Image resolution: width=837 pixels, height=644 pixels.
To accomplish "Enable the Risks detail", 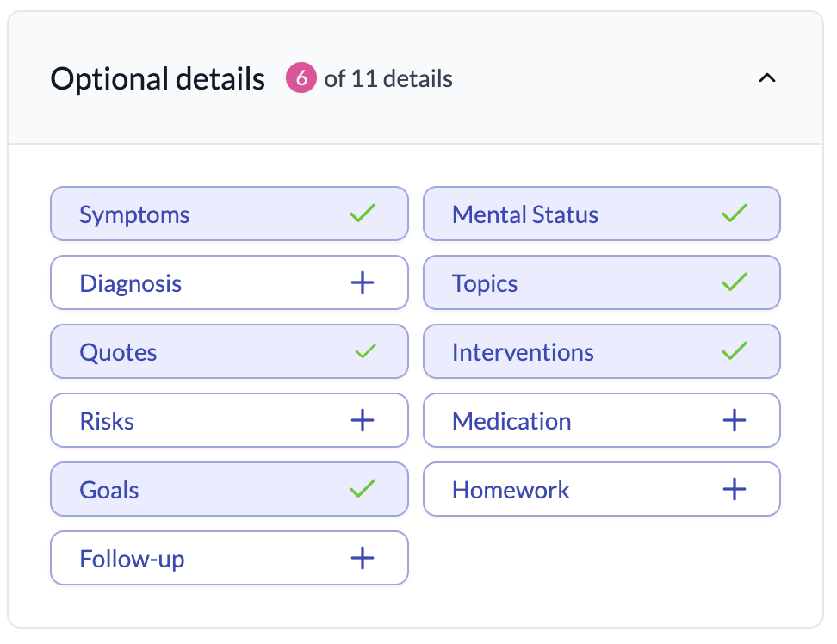I will 229,420.
